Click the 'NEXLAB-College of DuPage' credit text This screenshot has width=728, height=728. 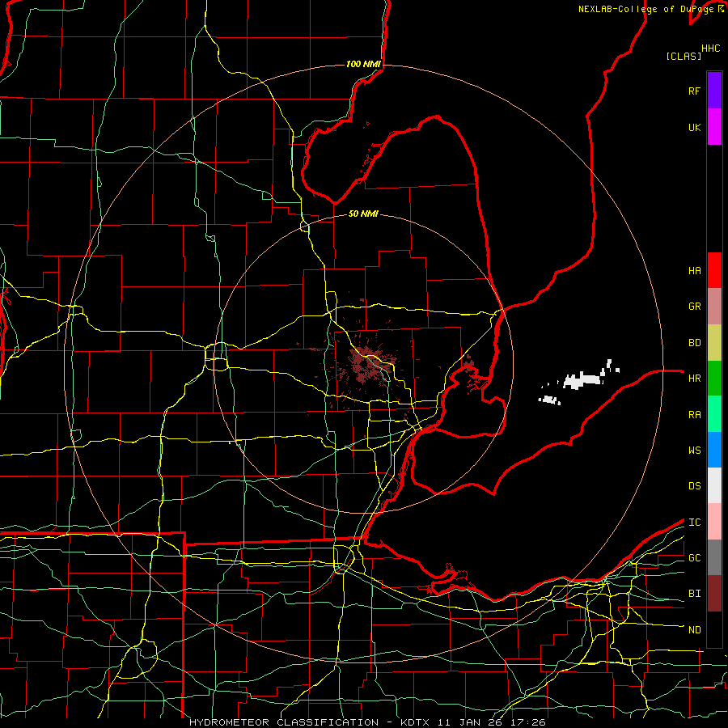(x=645, y=9)
